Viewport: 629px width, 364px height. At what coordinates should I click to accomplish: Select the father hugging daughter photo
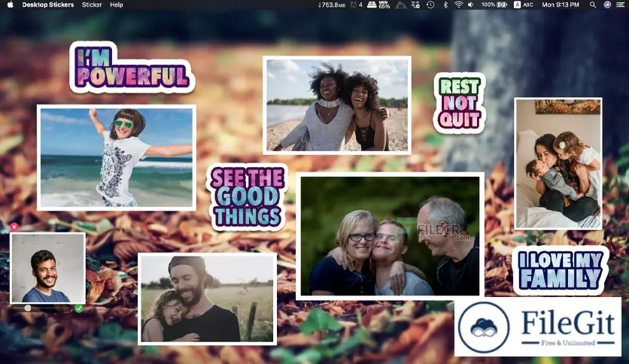click(208, 299)
